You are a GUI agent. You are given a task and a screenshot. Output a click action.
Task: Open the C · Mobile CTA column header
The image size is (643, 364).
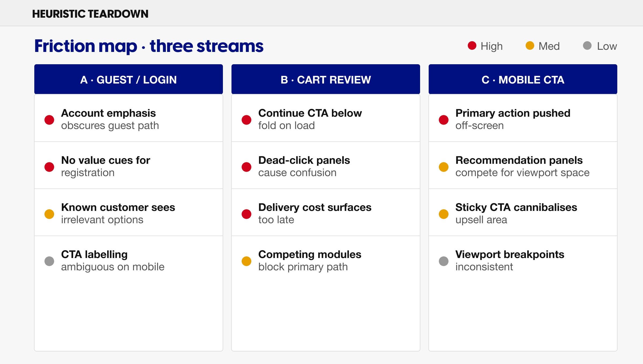[x=523, y=79]
